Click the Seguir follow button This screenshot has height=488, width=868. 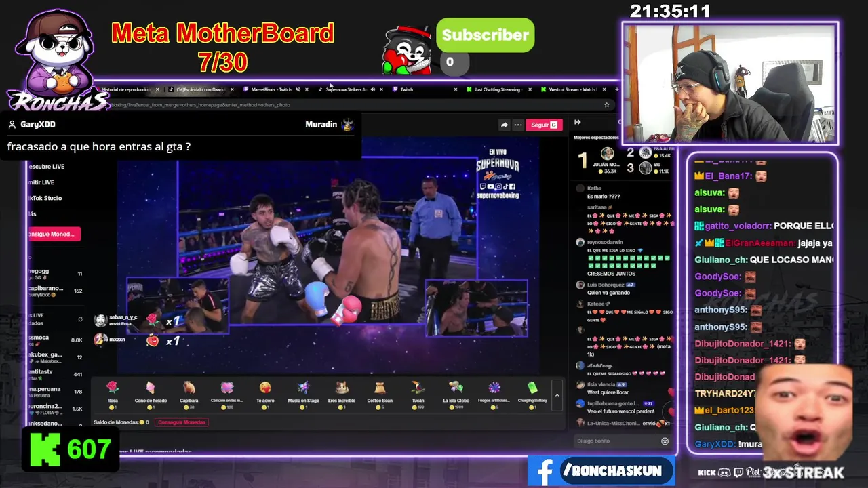544,125
